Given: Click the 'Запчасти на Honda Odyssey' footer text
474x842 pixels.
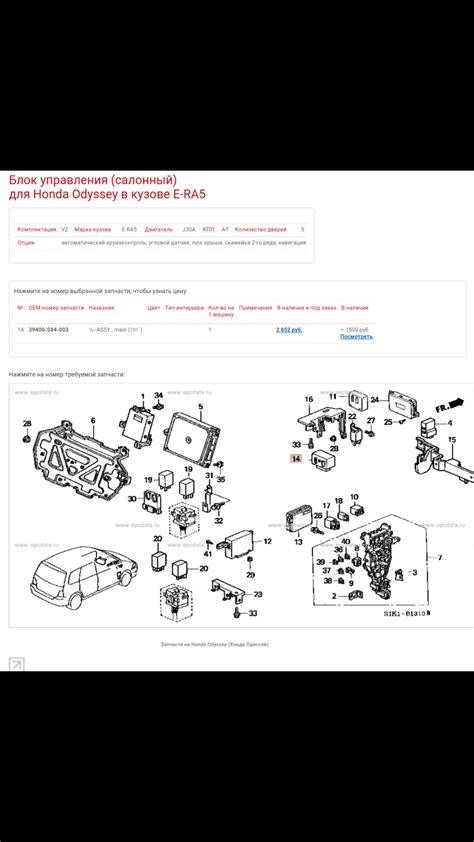Looking at the screenshot, I should (215, 644).
